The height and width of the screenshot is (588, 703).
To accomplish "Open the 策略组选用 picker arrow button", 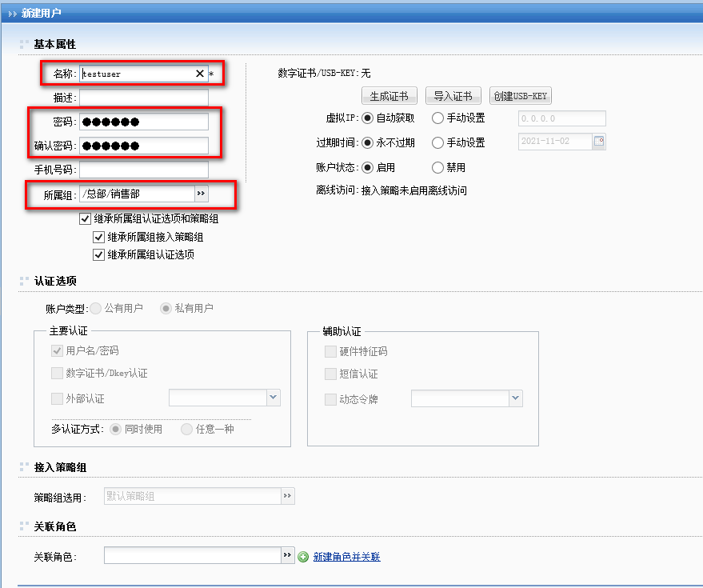I will pos(287,496).
